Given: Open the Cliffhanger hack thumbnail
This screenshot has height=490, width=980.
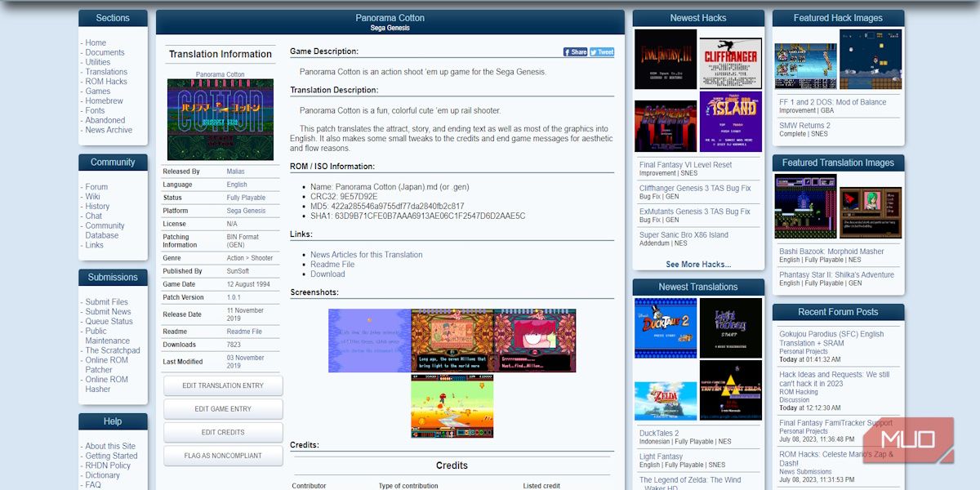Looking at the screenshot, I should (x=731, y=63).
